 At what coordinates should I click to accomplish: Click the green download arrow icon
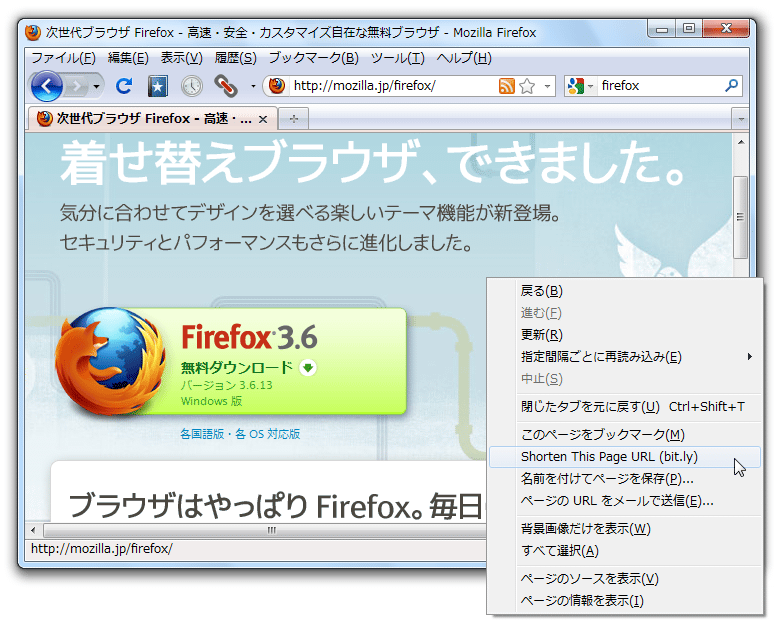(308, 368)
